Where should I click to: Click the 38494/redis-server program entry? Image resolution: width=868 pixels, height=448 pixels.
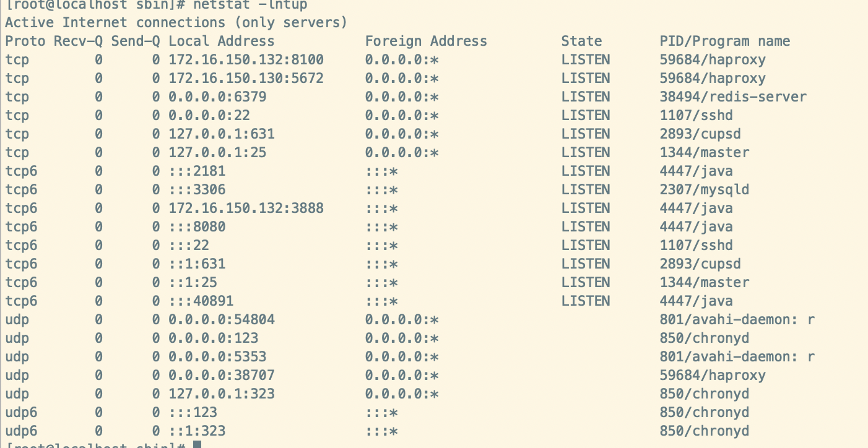pos(733,97)
